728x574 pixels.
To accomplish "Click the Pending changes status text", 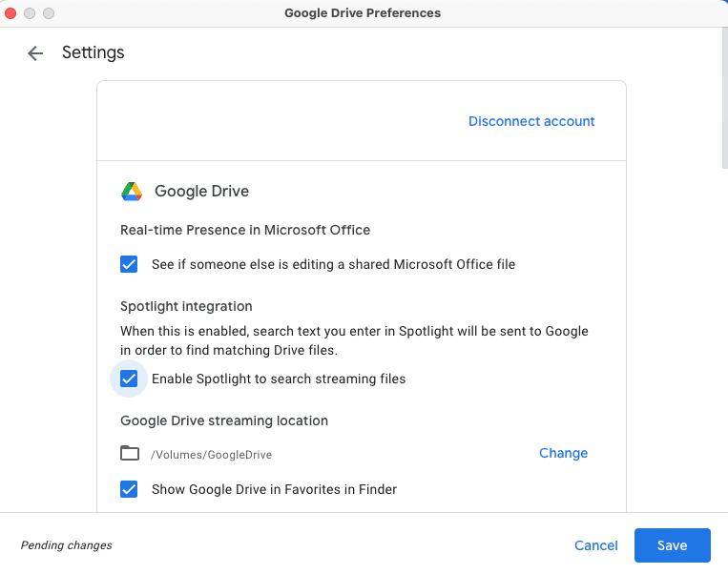I will tap(67, 545).
